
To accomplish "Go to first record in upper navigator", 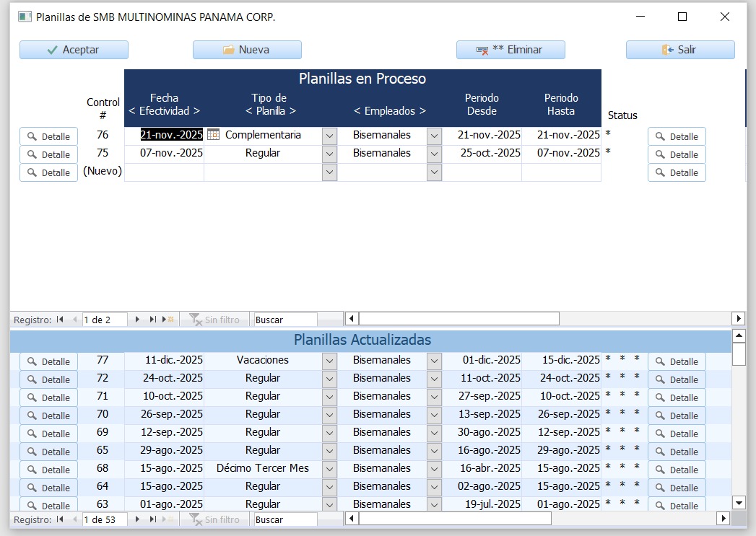I will [x=60, y=320].
